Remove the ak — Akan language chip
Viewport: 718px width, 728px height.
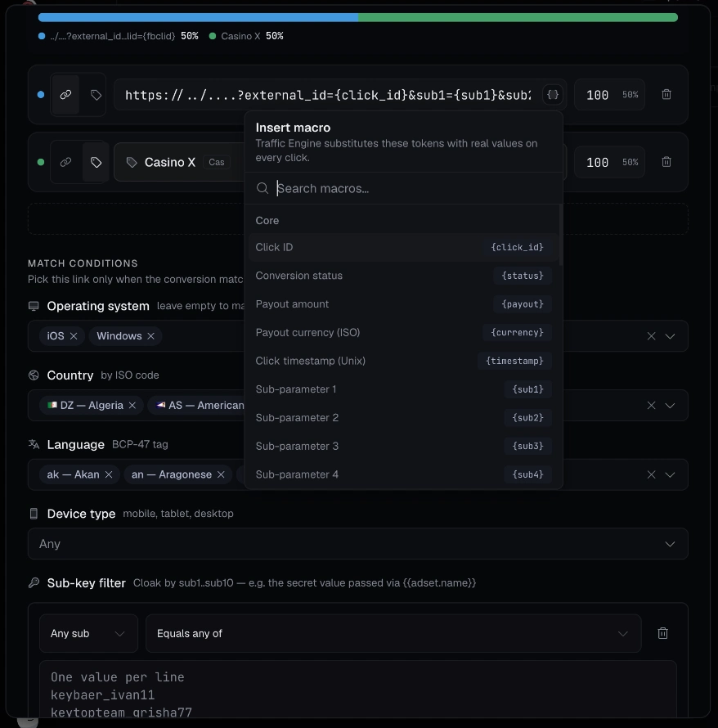point(108,474)
